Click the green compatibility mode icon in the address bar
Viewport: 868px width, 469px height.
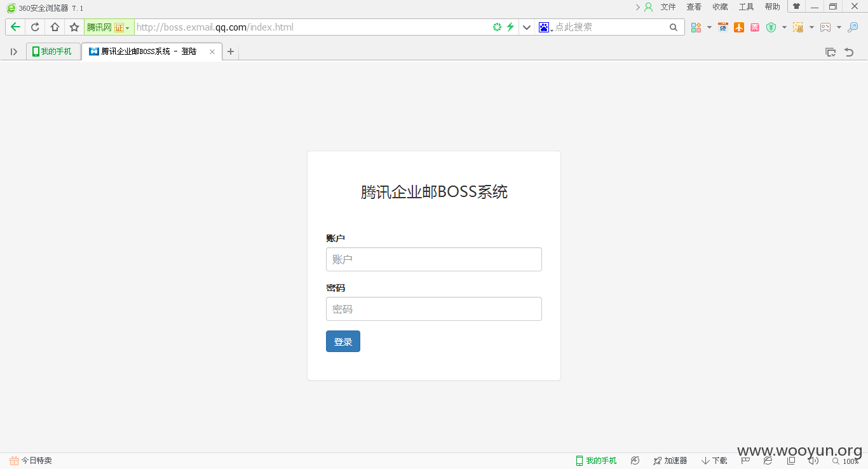(498, 27)
